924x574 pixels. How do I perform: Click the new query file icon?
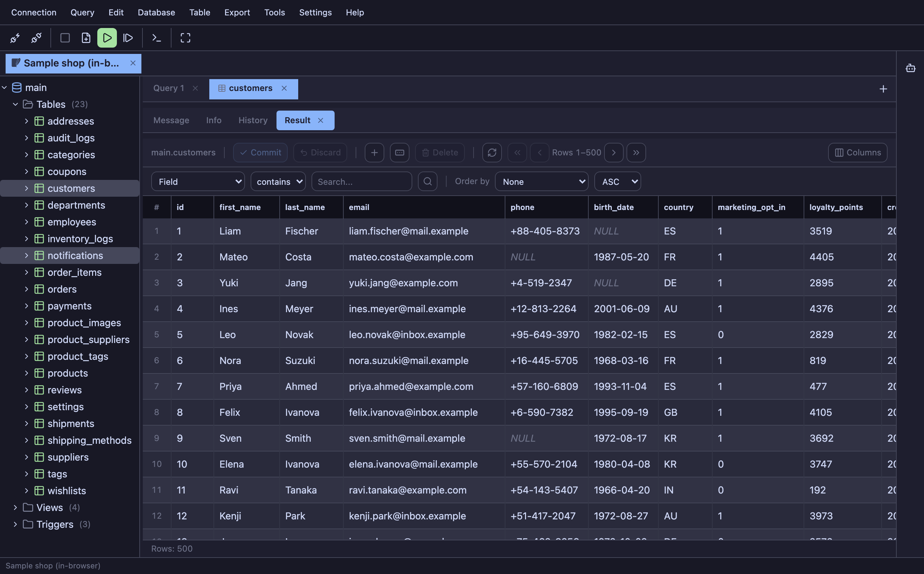[86, 38]
